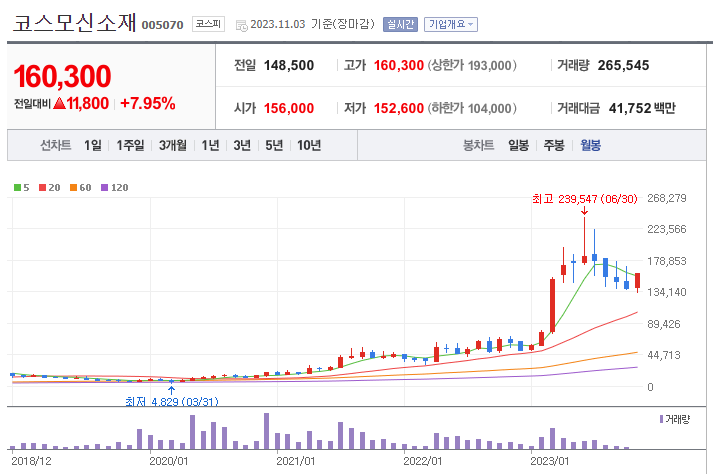Select the 1일 line chart tab
Screen dimensions: 713x474
click(93, 146)
